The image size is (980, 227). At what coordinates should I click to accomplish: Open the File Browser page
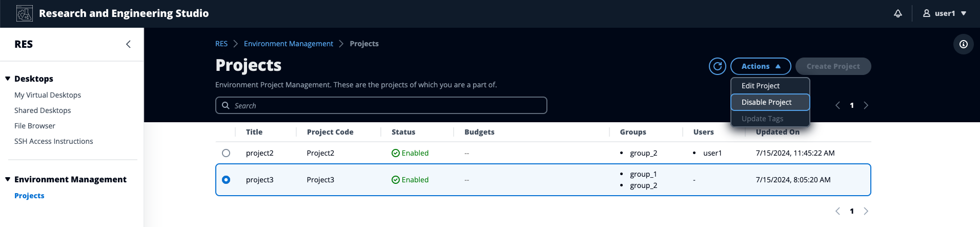pyautogui.click(x=35, y=126)
